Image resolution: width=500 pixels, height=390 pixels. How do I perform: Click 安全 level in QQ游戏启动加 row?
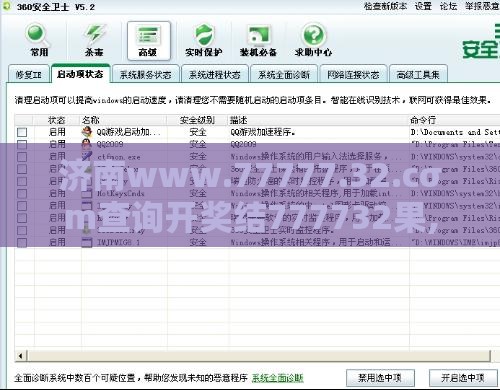click(198, 132)
